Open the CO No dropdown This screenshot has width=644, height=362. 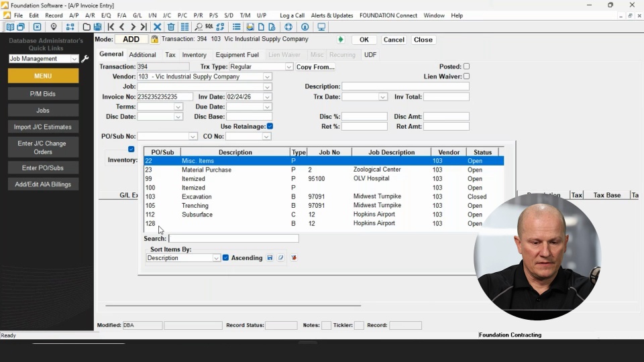[266, 136]
